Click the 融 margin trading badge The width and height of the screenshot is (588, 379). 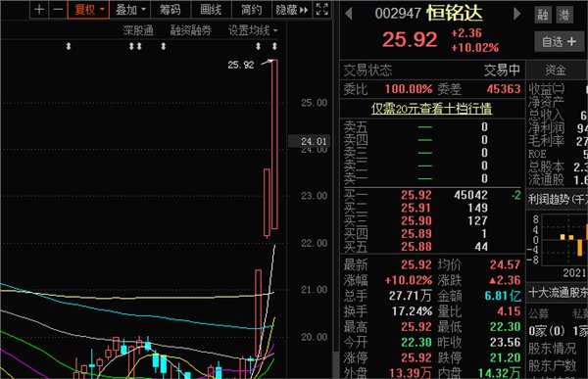pyautogui.click(x=543, y=15)
